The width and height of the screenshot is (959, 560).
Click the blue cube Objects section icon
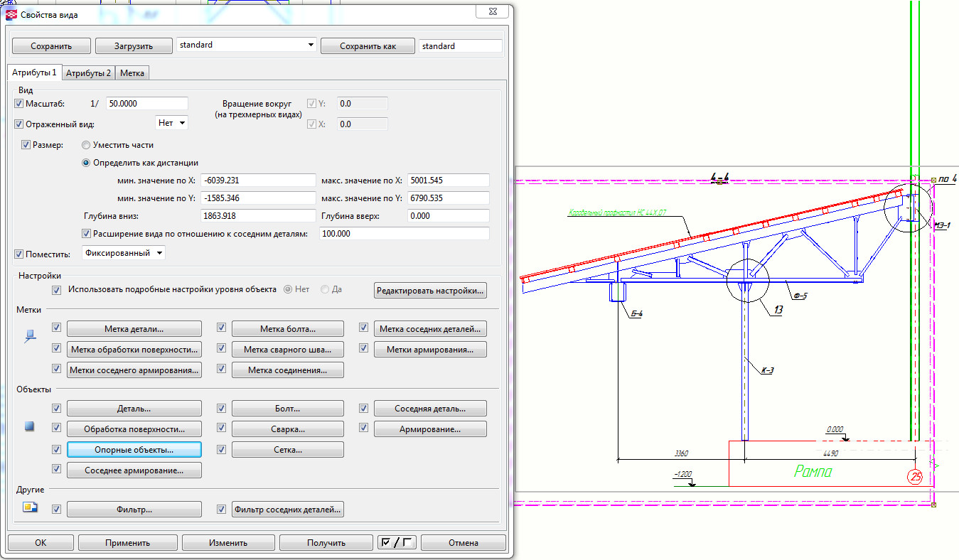tap(30, 427)
